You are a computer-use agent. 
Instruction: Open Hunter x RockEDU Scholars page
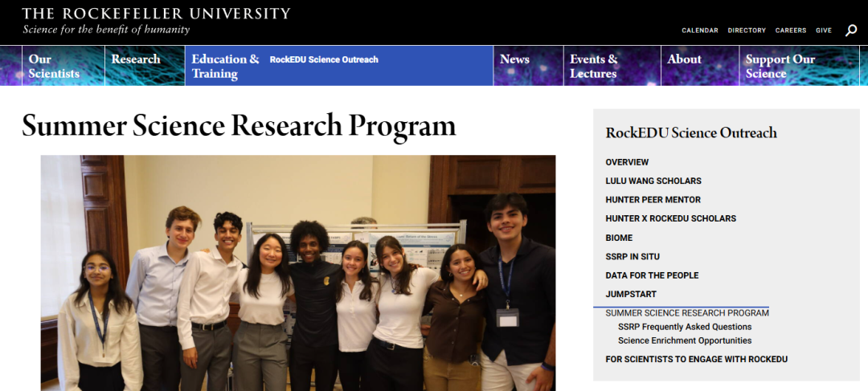[x=671, y=218]
